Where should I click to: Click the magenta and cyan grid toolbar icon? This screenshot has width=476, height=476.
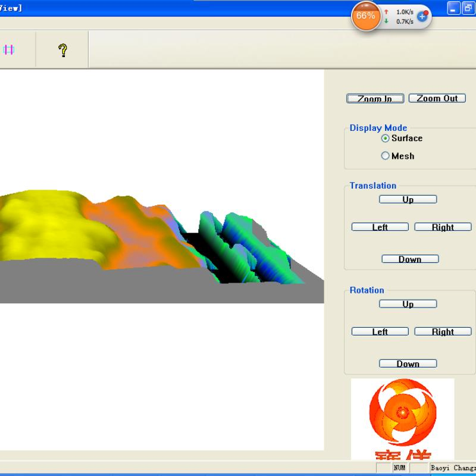coord(8,49)
